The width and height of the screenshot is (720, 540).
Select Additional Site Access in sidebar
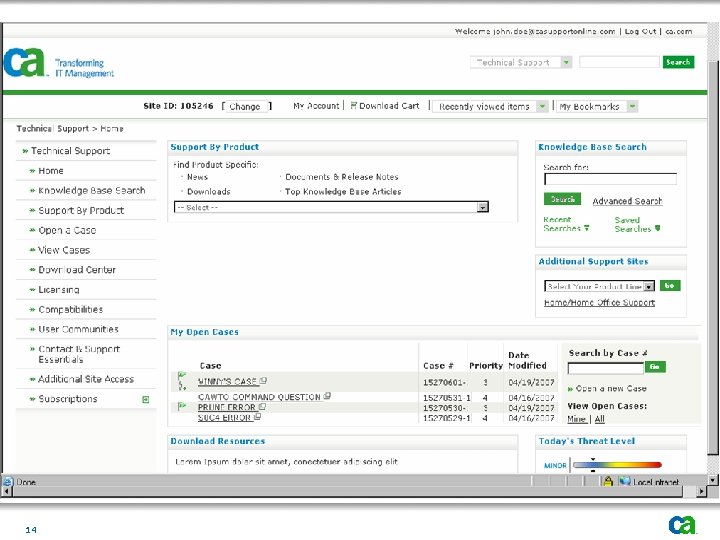coord(86,379)
